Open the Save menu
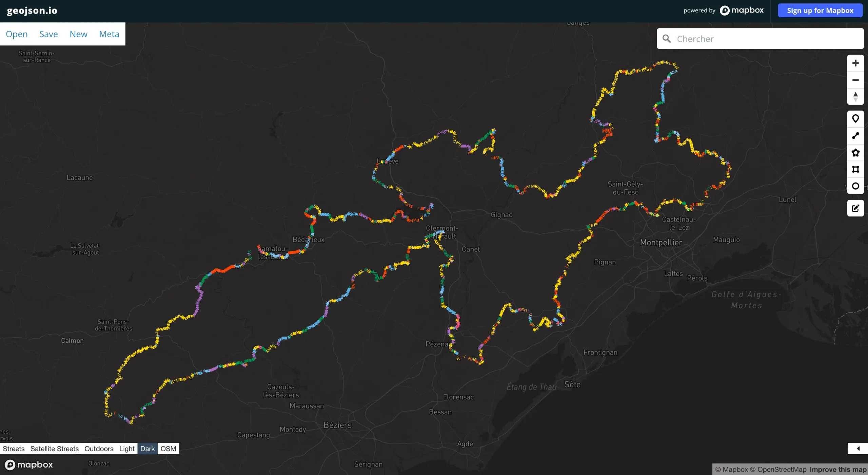 pos(48,34)
